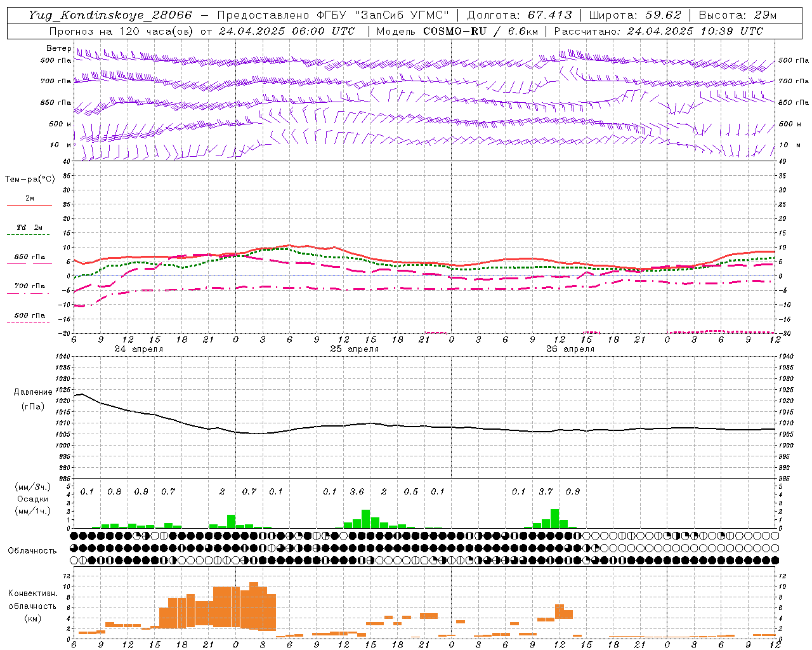
Task: Click the solid-line "2м" temperature legend entry
Action: (x=30, y=199)
